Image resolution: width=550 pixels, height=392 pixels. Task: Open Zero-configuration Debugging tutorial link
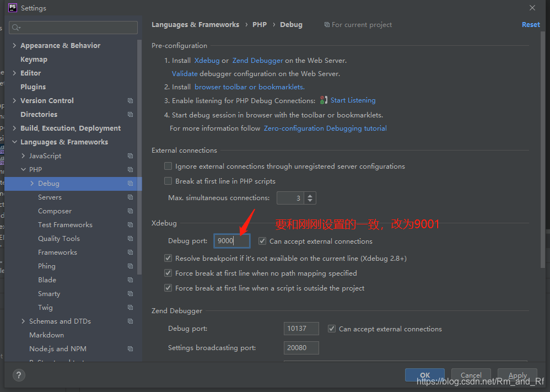coord(325,128)
